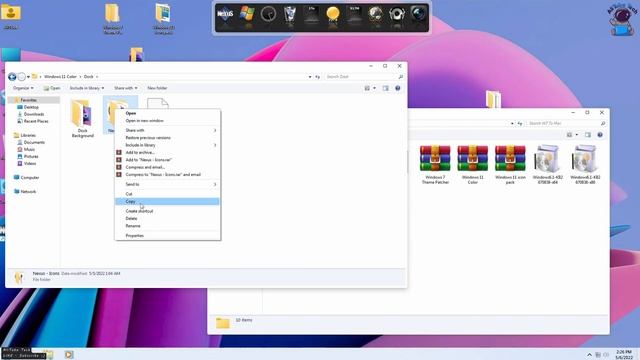Open the Organize dropdown menu
The image size is (640, 360).
tap(23, 88)
